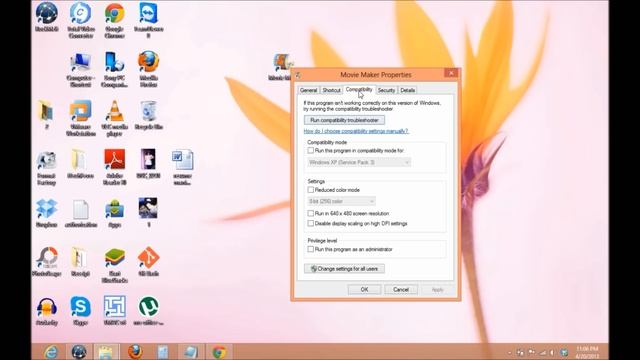Open the 8-bit (256) color dropdown
The height and width of the screenshot is (360, 640).
pos(342,201)
